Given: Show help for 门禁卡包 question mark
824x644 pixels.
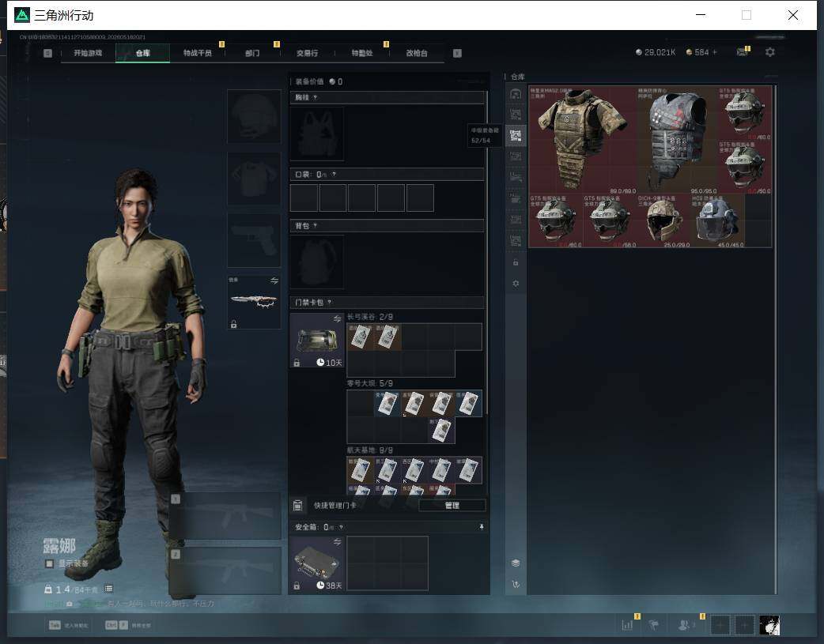Looking at the screenshot, I should [330, 303].
